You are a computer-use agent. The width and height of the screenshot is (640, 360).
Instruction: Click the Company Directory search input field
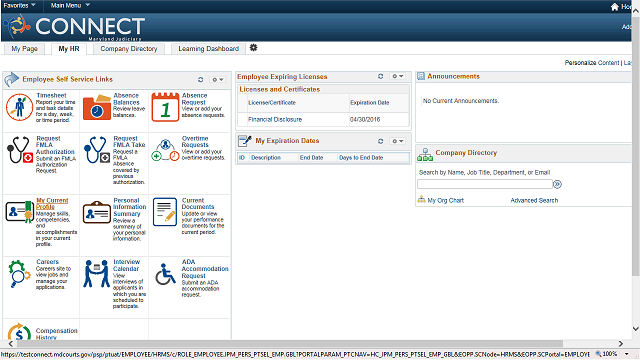[x=485, y=184]
